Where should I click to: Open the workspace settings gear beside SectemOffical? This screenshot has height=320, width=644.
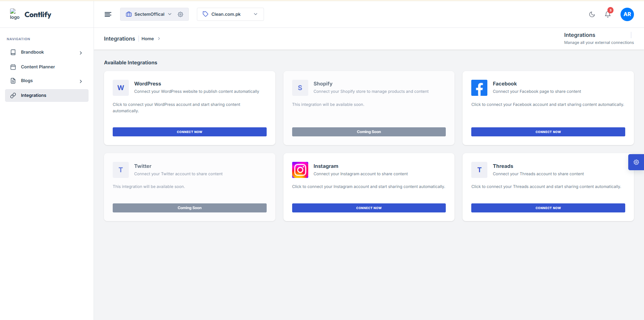click(x=180, y=14)
